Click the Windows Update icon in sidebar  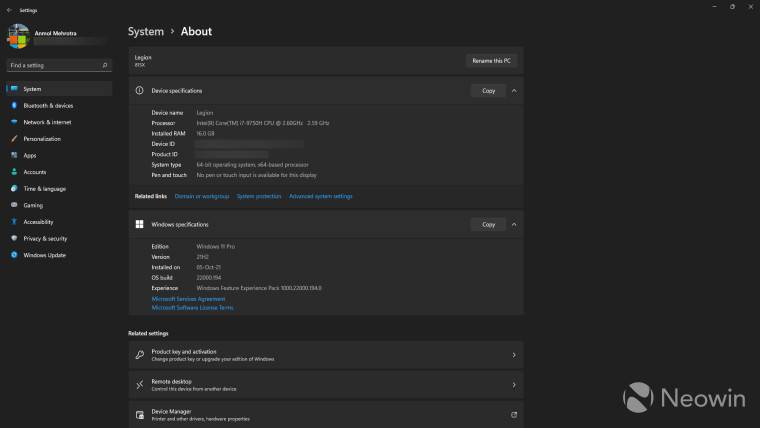point(14,255)
